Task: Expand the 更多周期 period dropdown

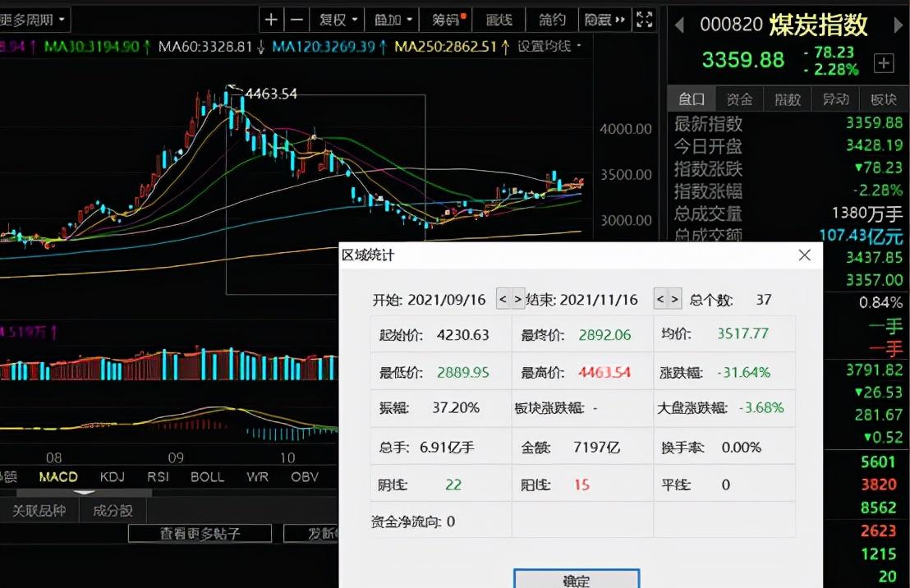Action: 33,21
